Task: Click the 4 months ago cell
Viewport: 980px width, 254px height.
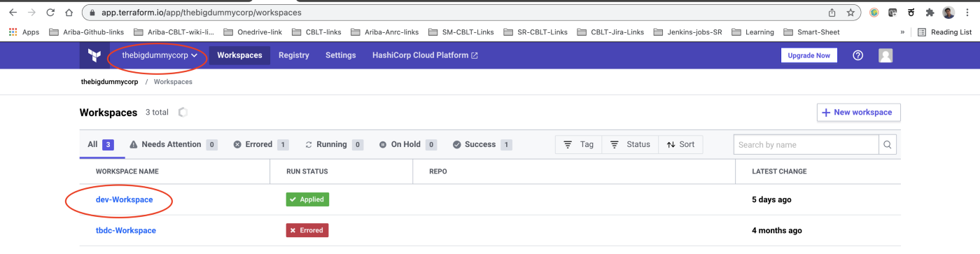Action: [777, 230]
